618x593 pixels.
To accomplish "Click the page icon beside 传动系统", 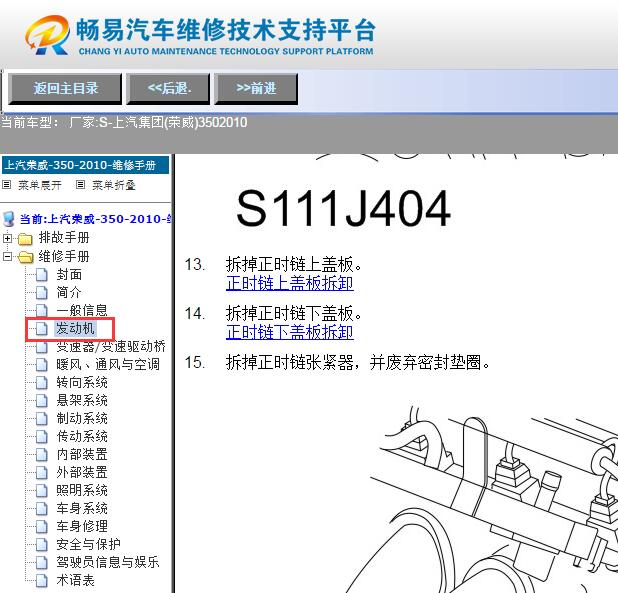I will [42, 437].
